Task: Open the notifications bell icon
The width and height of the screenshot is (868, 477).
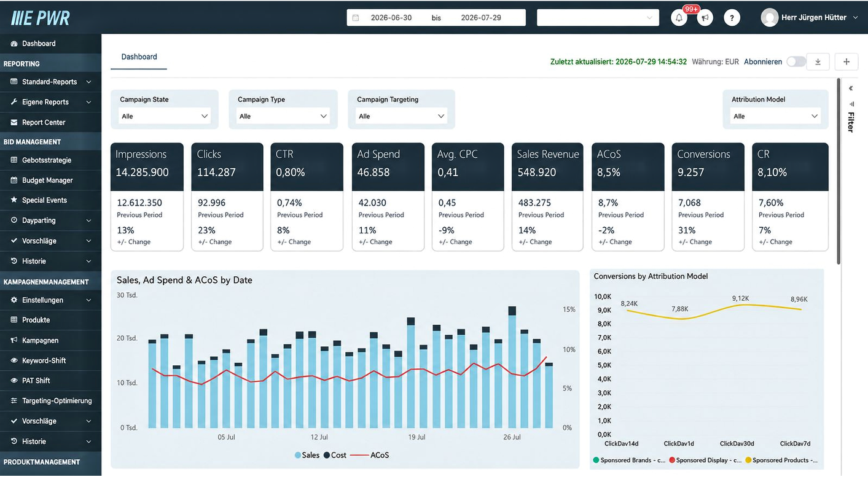Action: [x=679, y=18]
